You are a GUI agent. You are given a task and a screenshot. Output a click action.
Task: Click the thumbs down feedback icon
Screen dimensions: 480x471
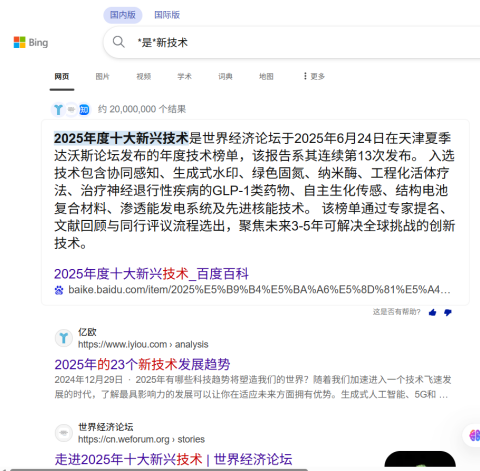448,312
